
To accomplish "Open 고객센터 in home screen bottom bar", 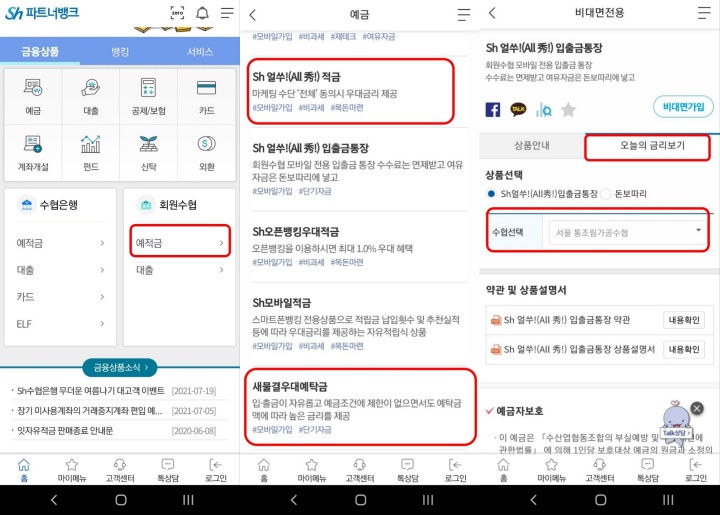I will pos(120,470).
